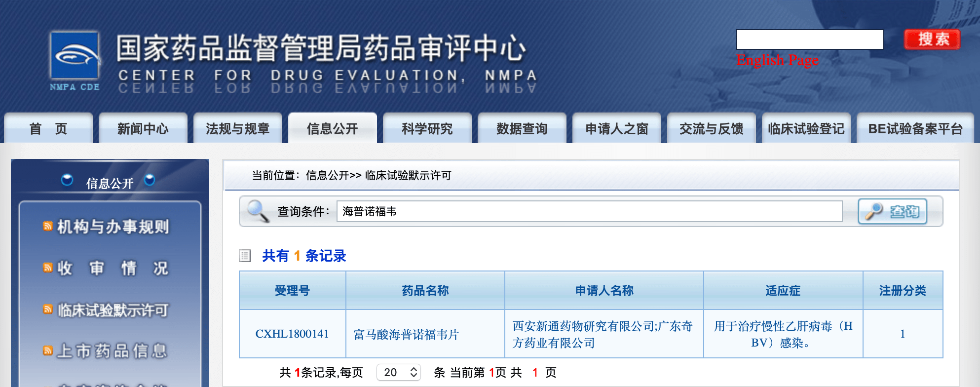Open the 科学研究 navigation tab

427,128
